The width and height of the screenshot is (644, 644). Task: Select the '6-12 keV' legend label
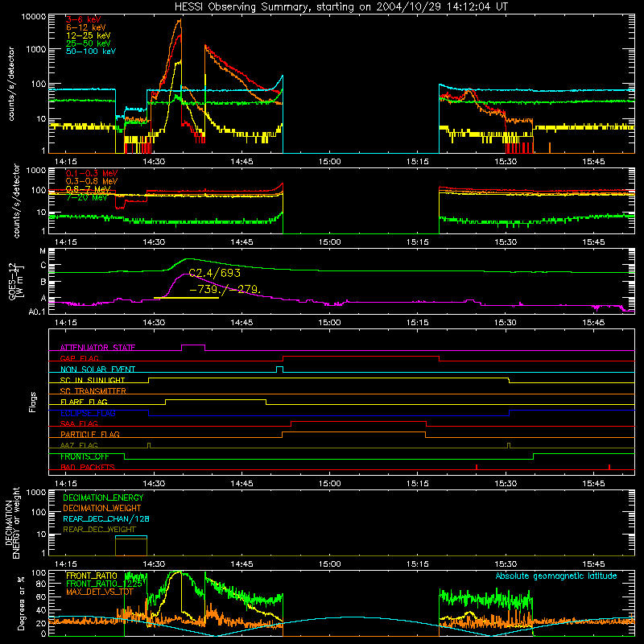[x=86, y=27]
